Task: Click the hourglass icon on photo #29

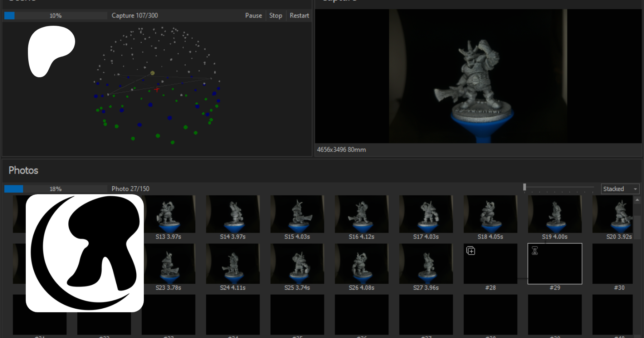Action: pos(535,251)
